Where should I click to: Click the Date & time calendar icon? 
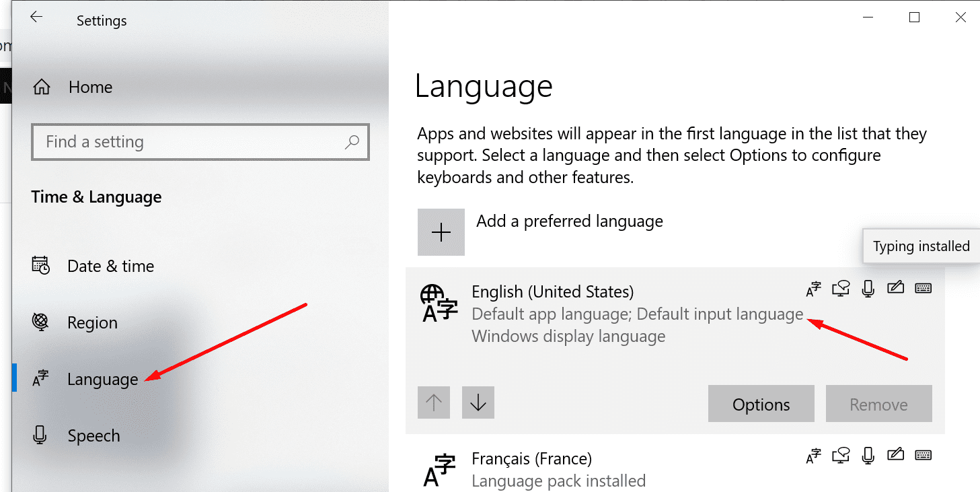pos(41,265)
